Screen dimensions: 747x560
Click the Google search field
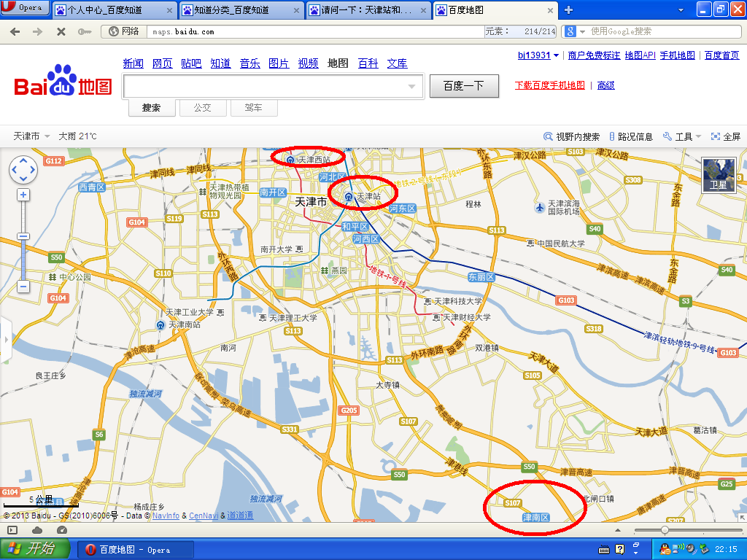[665, 31]
